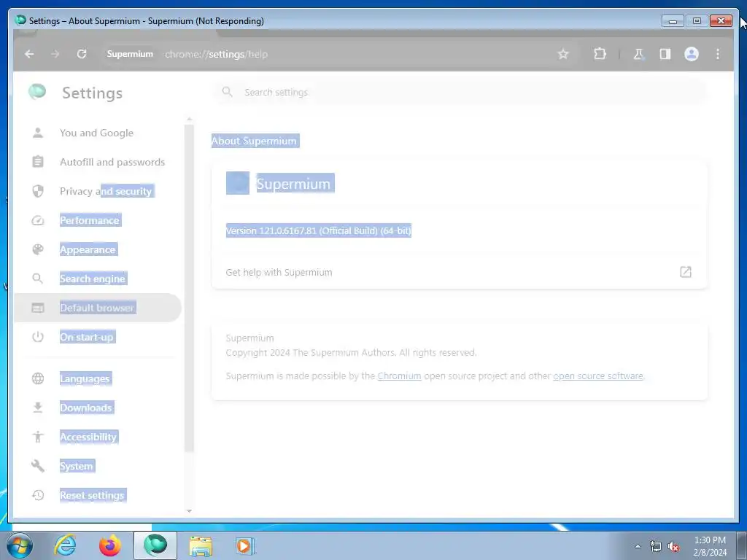Open the three-dot browser menu
747x560 pixels.
pos(718,54)
